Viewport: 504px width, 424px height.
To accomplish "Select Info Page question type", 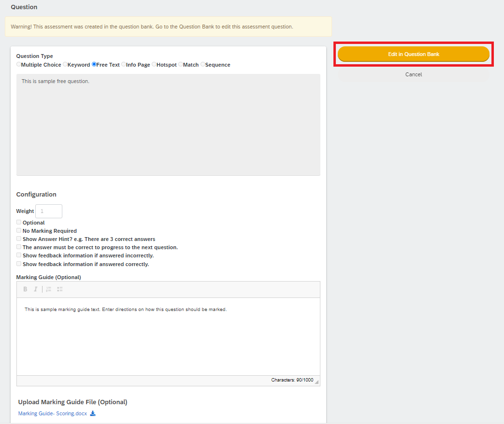I will pos(124,64).
